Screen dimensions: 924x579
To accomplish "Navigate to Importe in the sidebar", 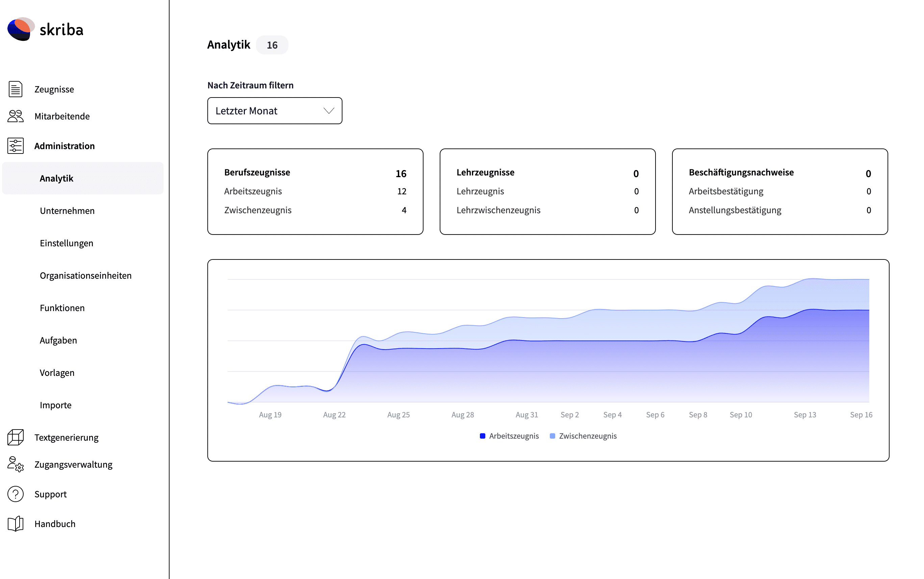I will point(56,405).
